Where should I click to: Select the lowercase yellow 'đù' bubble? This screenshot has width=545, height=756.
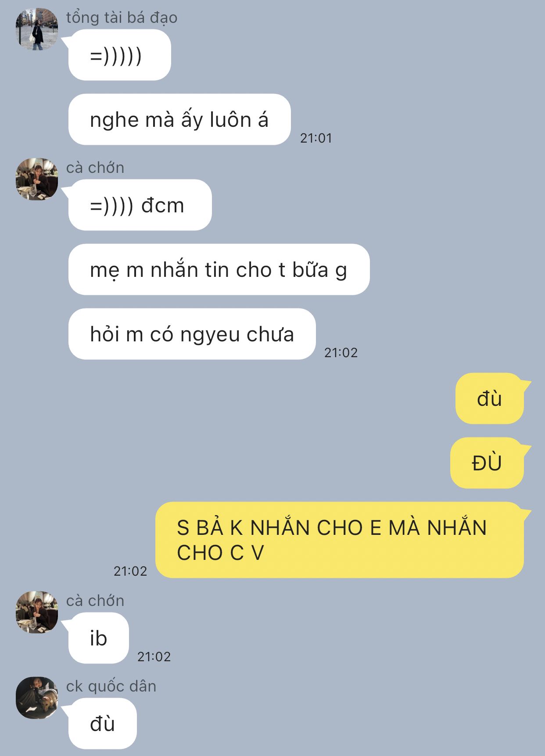(x=490, y=398)
